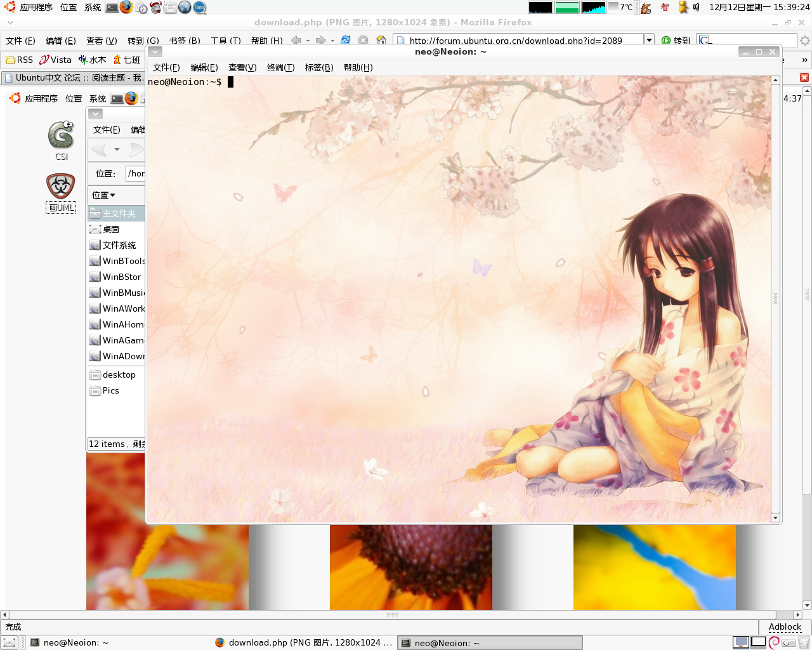Click the UML biohazard desktop icon
This screenshot has width=812, height=650.
pos(61,192)
